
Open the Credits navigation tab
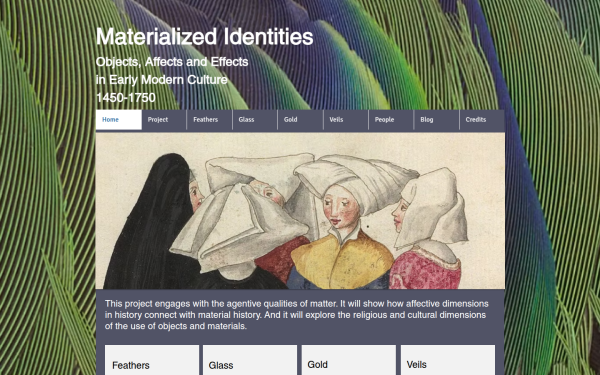482,120
